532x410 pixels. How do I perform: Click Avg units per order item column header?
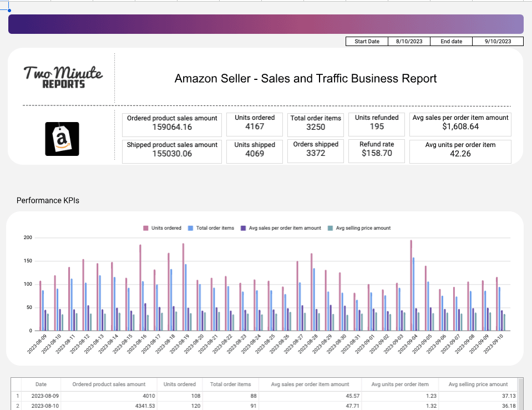coord(400,384)
